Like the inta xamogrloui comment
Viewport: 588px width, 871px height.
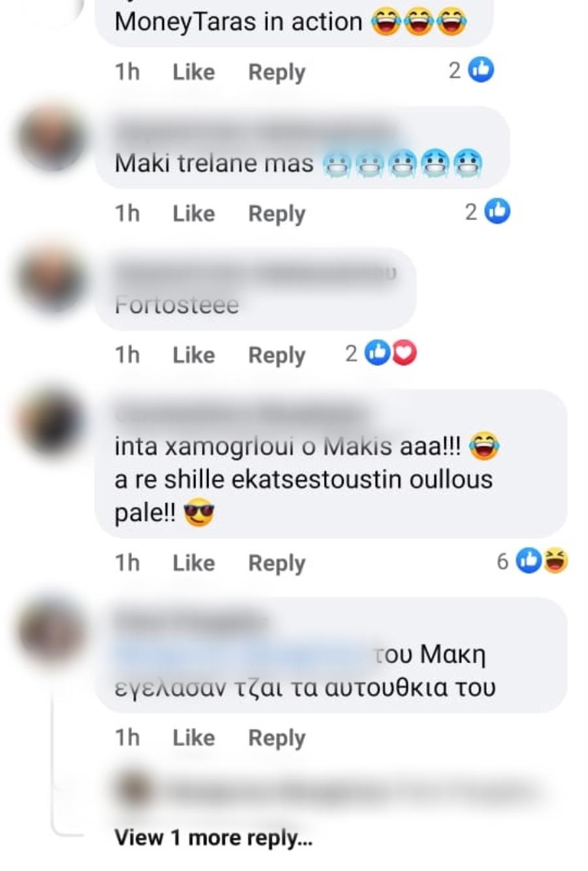point(193,563)
